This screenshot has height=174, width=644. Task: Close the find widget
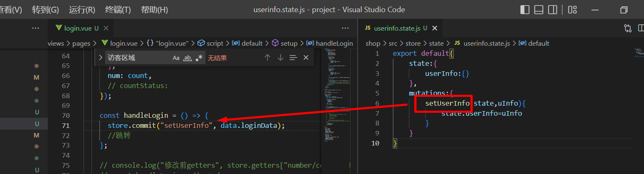[306, 58]
